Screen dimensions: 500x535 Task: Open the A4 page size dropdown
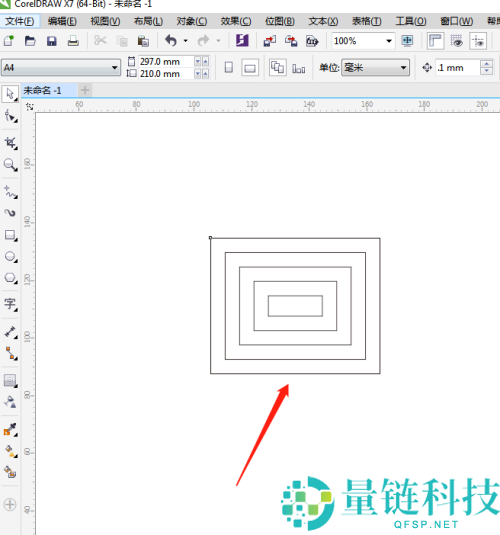tap(61, 68)
